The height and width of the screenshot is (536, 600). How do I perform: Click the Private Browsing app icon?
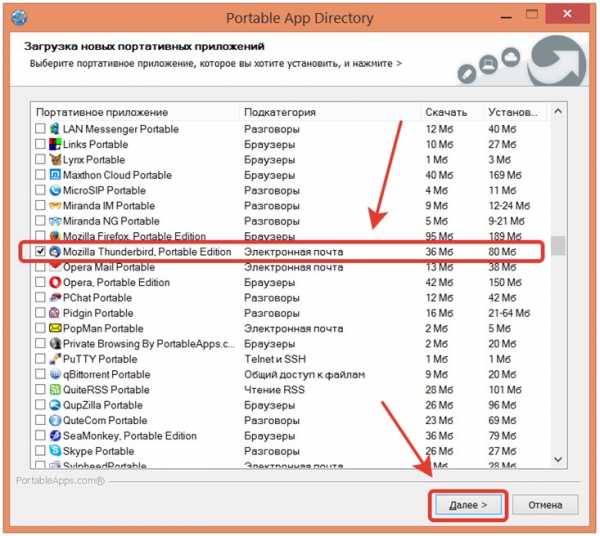pos(55,344)
